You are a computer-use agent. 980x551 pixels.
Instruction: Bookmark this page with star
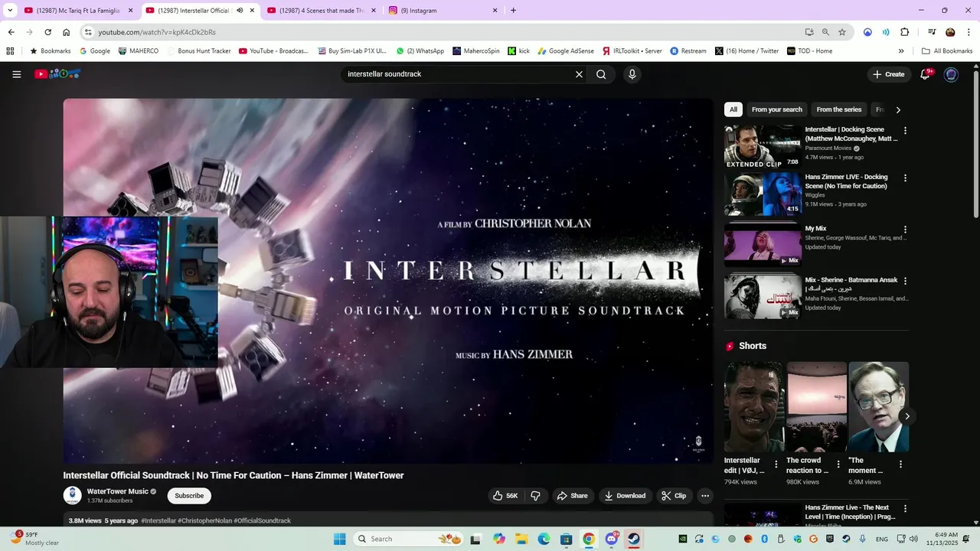842,32
